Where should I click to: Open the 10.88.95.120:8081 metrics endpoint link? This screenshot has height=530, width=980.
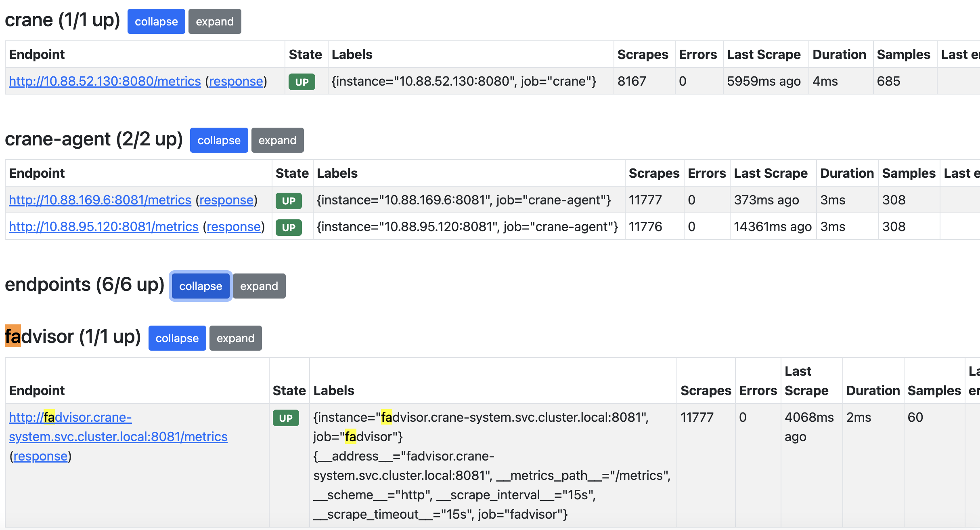103,226
